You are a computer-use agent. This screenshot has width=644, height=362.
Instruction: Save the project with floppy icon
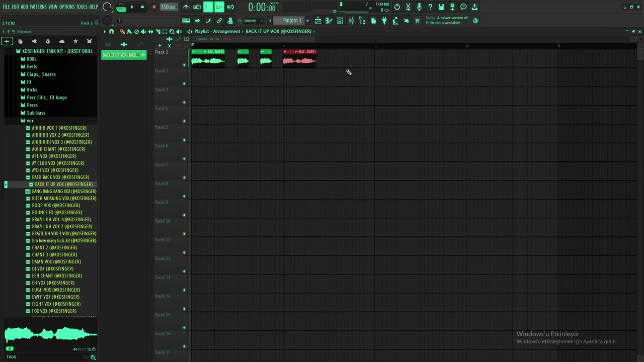click(441, 7)
